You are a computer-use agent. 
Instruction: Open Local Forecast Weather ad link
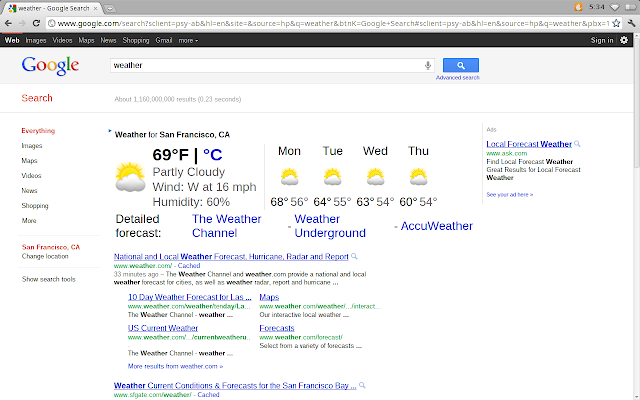(529, 144)
